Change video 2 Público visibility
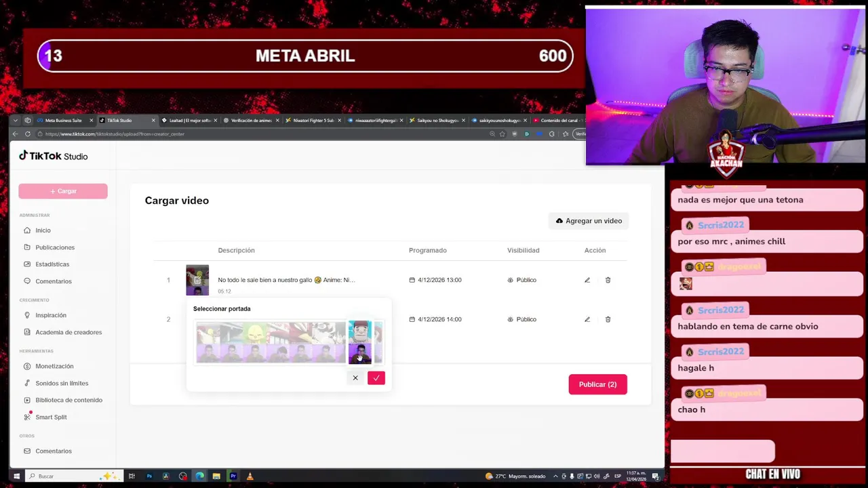This screenshot has height=488, width=868. [522, 319]
